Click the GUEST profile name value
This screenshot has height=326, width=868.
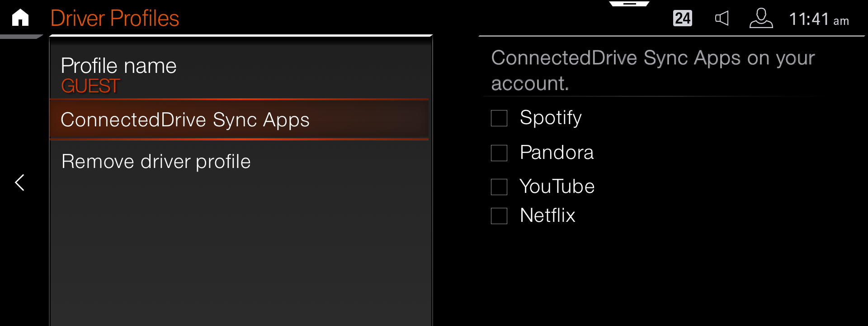coord(90,86)
